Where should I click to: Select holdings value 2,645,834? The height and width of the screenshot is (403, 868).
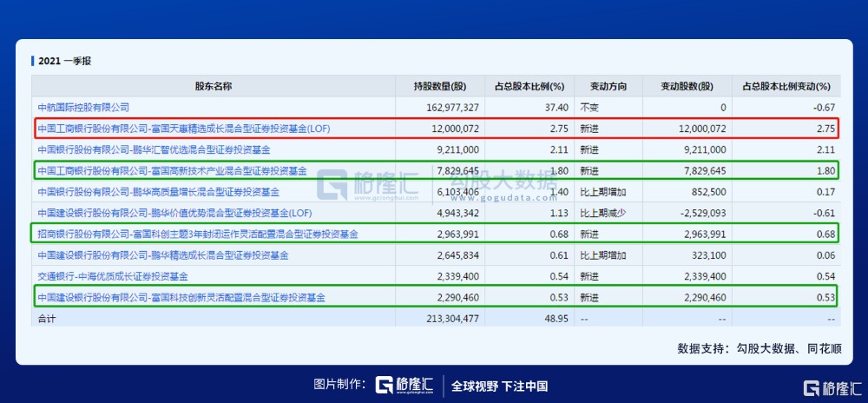(x=457, y=255)
